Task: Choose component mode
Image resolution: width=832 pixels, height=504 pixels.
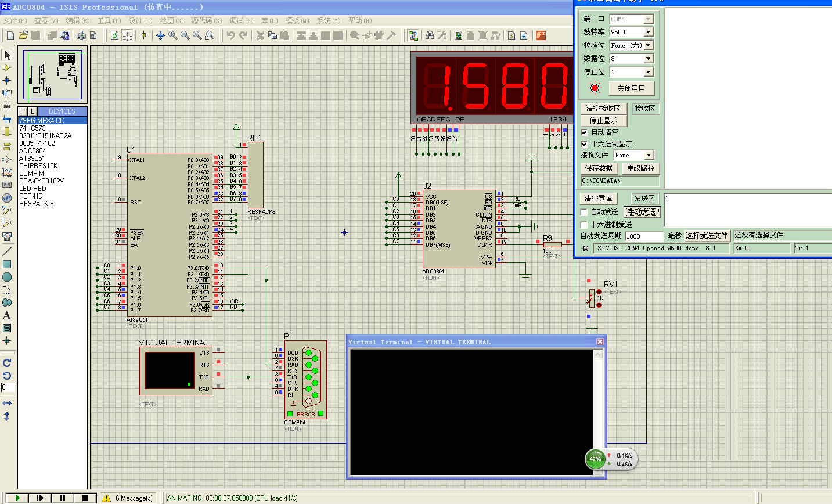Action: coord(7,68)
